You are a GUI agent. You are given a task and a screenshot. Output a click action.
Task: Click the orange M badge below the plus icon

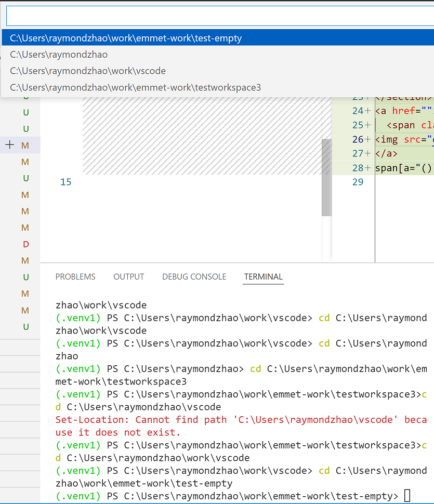coord(25,162)
